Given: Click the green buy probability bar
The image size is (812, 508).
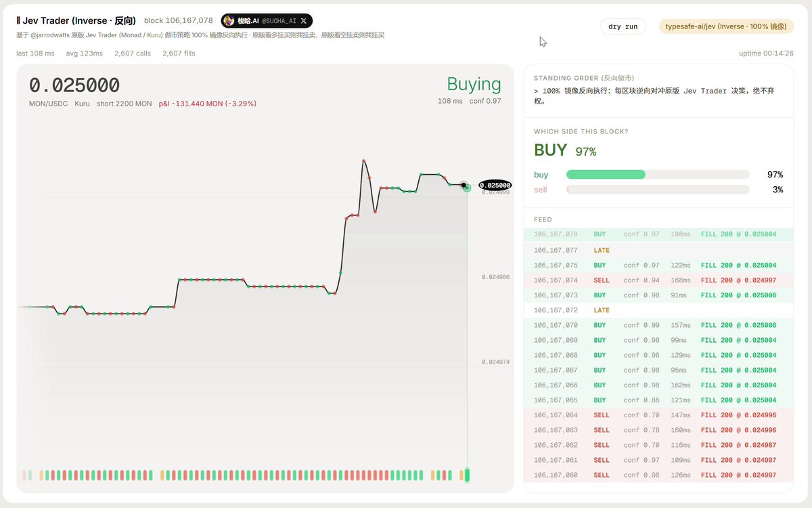Looking at the screenshot, I should (606, 175).
